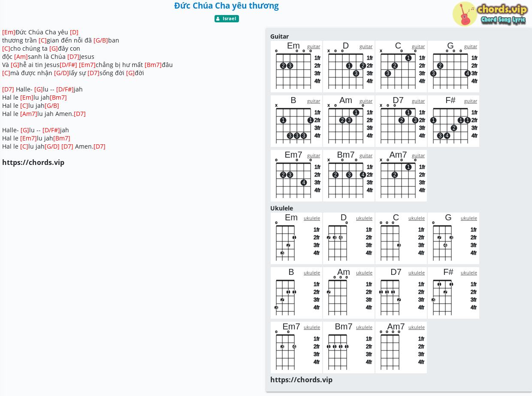The width and height of the screenshot is (532, 396).
Task: Click [C] chord before 'gian đến nỗi đã'
Action: (42, 40)
